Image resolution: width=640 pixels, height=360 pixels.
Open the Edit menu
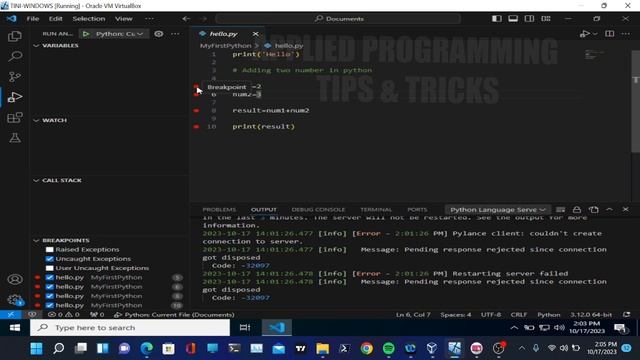[x=56, y=19]
